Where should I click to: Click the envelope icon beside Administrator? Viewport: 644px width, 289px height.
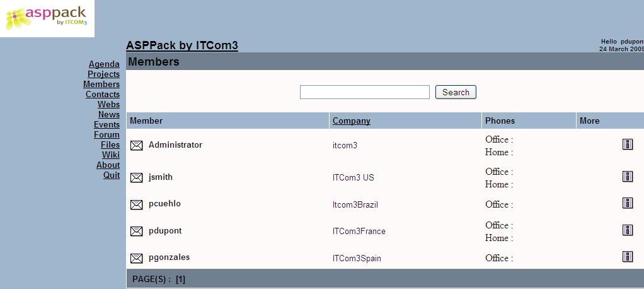pos(136,146)
